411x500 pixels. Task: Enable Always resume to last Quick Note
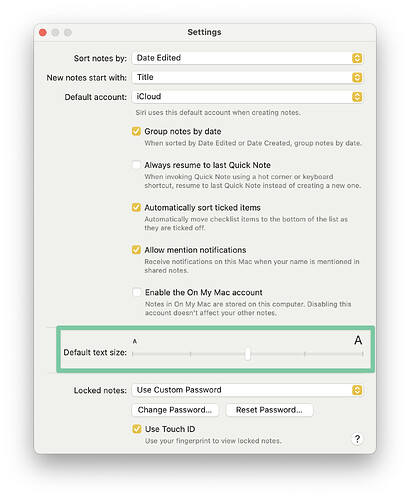pos(136,165)
